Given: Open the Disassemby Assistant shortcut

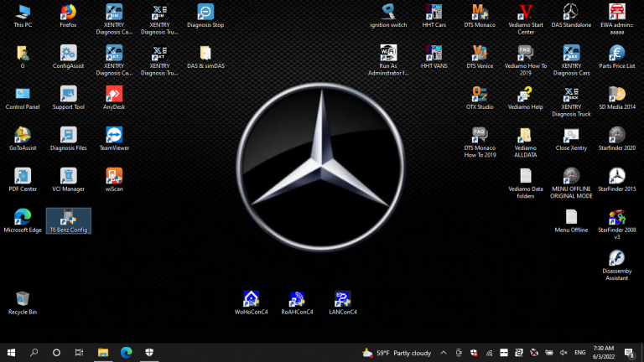Looking at the screenshot, I should 617,265.
